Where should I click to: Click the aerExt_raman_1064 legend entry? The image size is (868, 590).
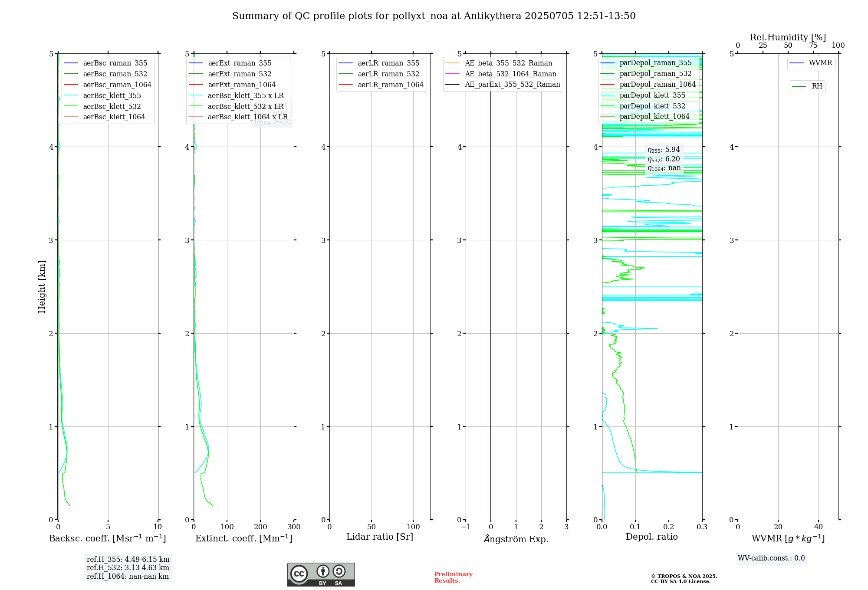(x=241, y=85)
